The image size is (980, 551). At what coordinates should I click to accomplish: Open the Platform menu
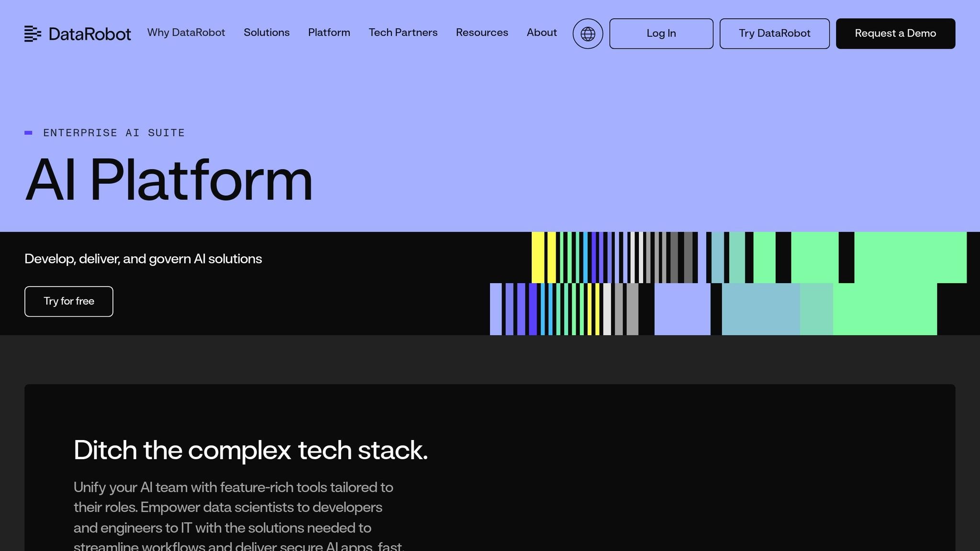[329, 33]
